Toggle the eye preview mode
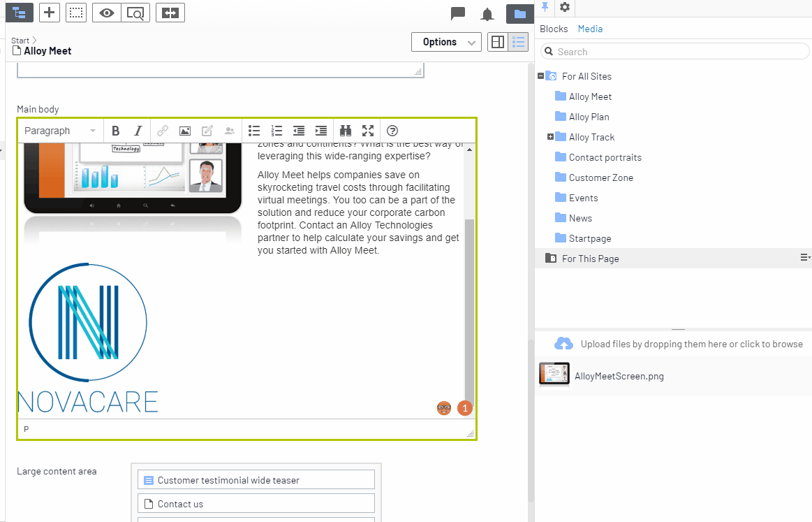 tap(107, 13)
